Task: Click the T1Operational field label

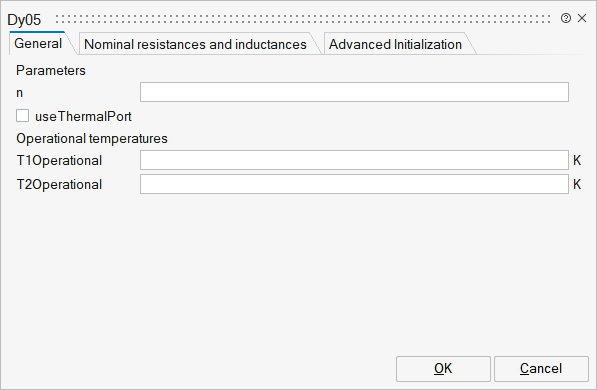Action: [x=59, y=161]
